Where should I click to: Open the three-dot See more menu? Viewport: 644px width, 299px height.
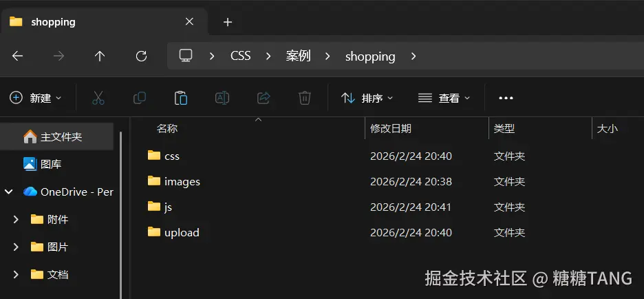click(x=506, y=98)
